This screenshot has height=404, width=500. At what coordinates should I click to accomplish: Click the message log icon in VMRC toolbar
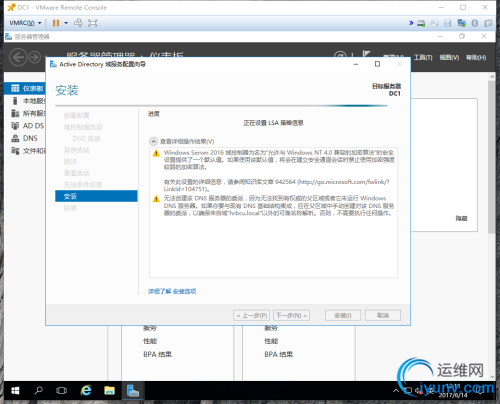(x=488, y=23)
